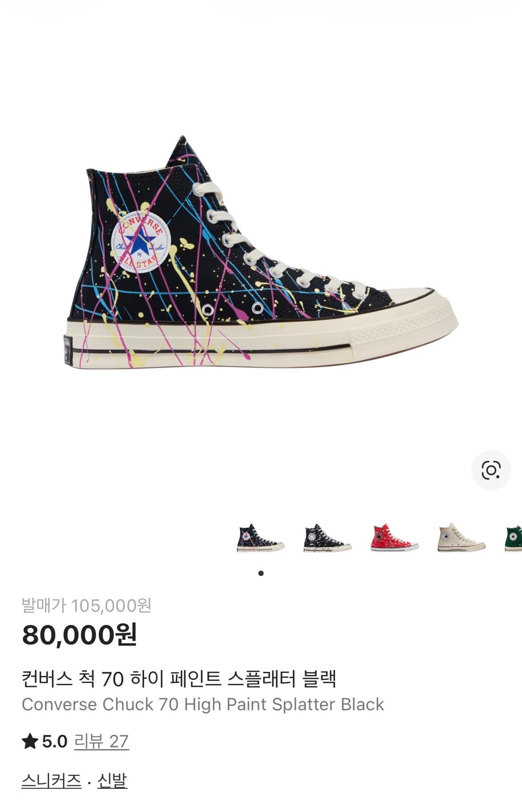The width and height of the screenshot is (522, 812).
Task: Click the 발매가 105,000원 release price text
Action: pos(87,605)
